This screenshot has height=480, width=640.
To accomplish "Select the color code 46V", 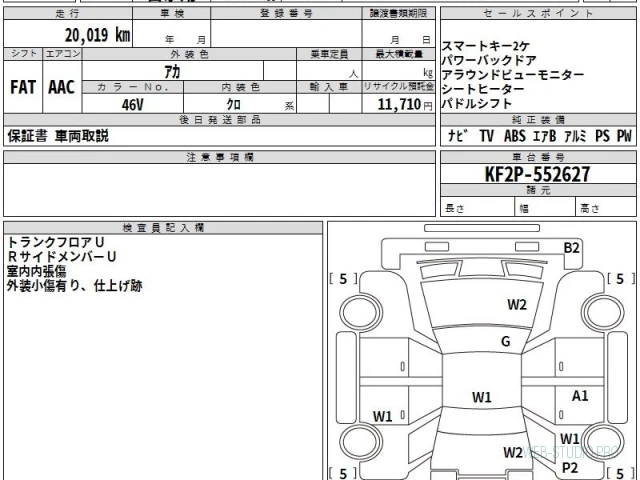I will coord(133,104).
